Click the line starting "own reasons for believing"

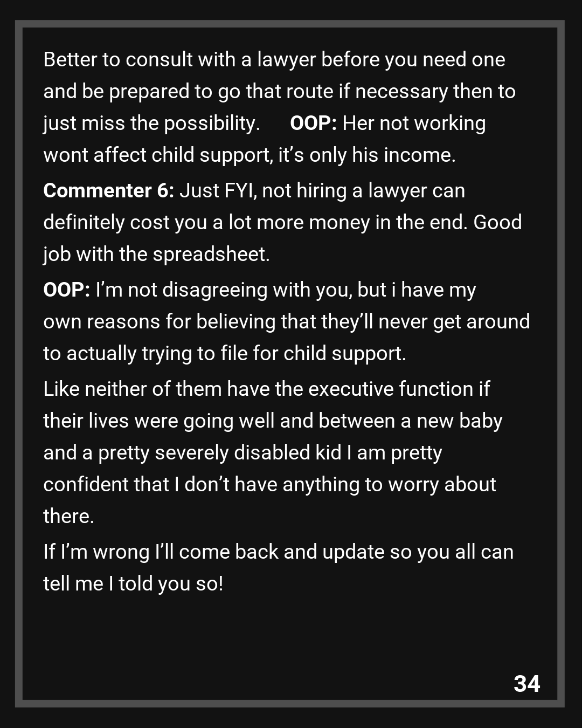click(286, 321)
